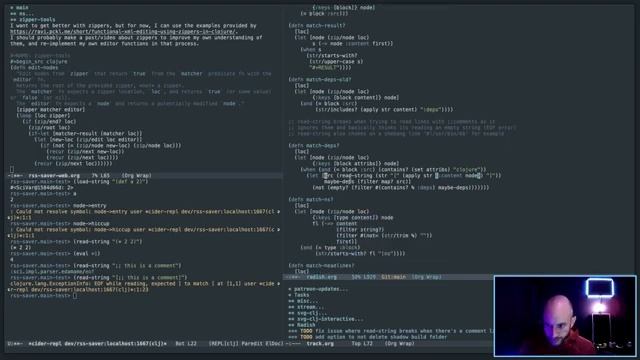Click '(defn match-deps?' in radish.org
The image size is (640, 360).
(x=313, y=145)
